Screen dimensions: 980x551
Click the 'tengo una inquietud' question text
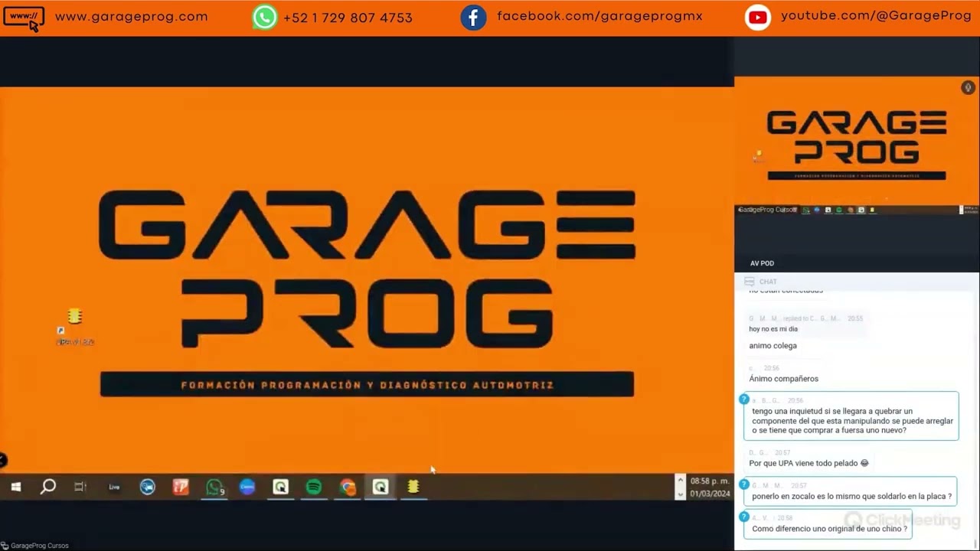pos(852,421)
